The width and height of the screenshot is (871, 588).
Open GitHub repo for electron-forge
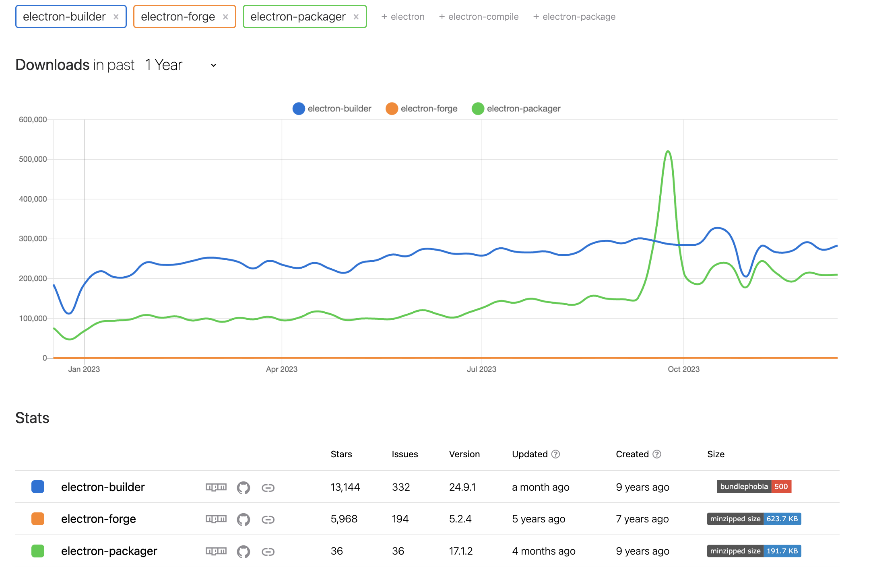click(x=243, y=519)
